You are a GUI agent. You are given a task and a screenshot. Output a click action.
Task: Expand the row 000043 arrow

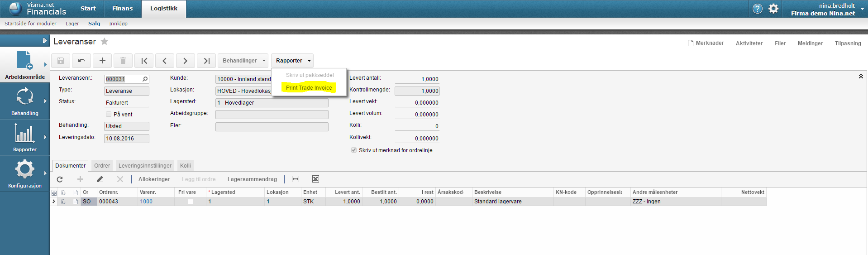click(x=54, y=202)
